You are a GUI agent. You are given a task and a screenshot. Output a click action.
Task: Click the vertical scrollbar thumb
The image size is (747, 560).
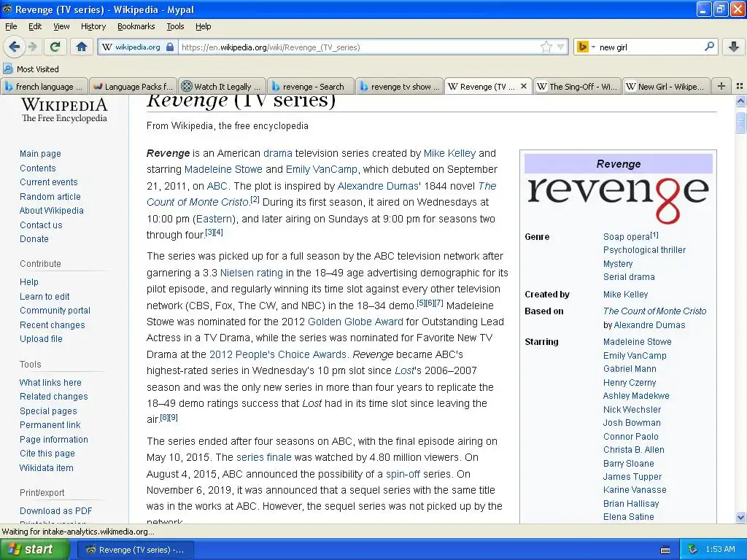740,122
